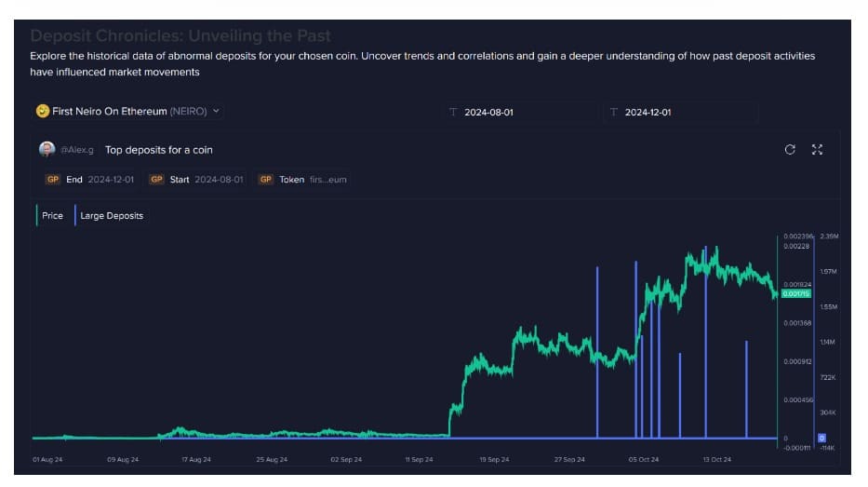Click the GP badge beside End
The height and width of the screenshot is (487, 868).
[x=52, y=180]
